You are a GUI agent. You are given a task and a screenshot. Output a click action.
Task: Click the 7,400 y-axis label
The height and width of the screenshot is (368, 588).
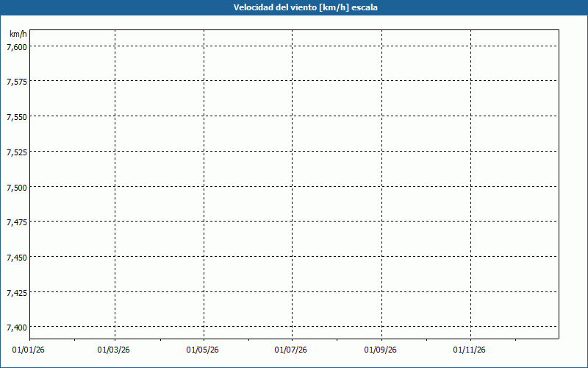(x=16, y=328)
